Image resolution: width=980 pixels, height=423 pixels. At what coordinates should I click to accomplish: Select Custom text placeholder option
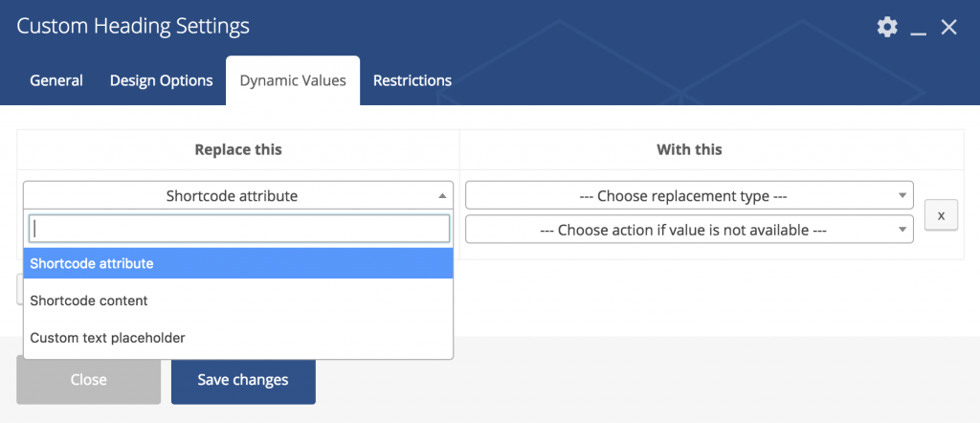238,338
